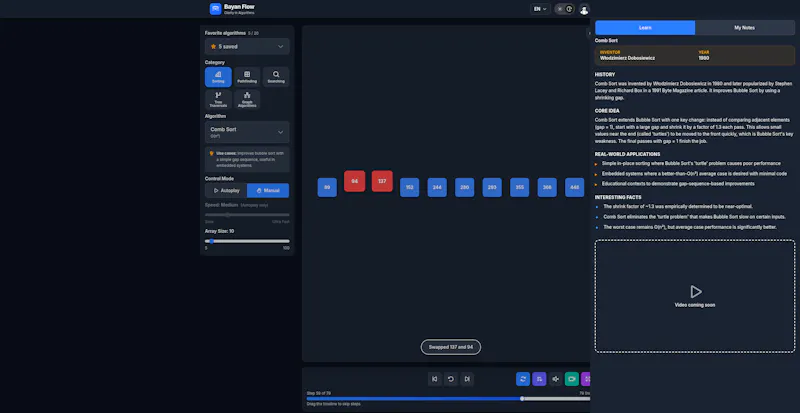Click the video coming soon play icon

click(696, 291)
